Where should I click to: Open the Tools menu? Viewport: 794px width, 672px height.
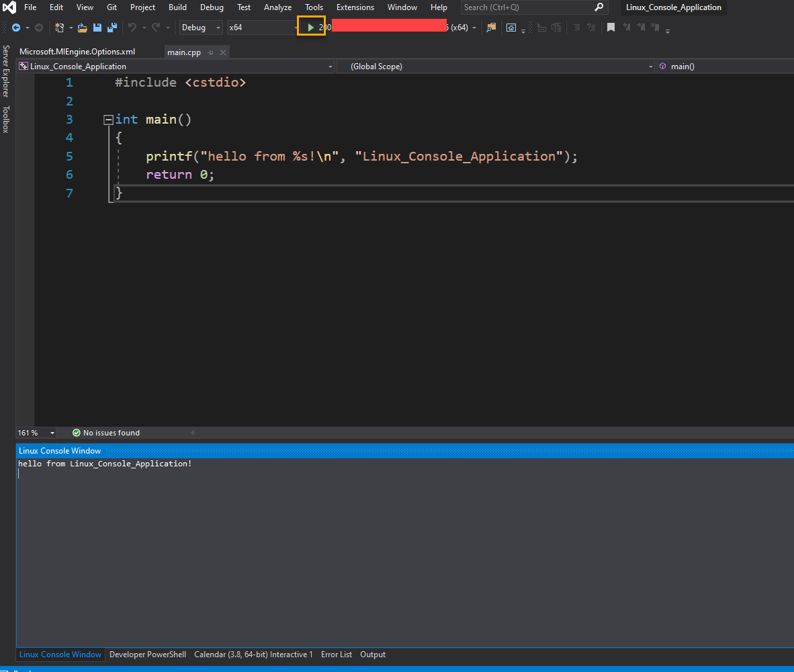314,7
